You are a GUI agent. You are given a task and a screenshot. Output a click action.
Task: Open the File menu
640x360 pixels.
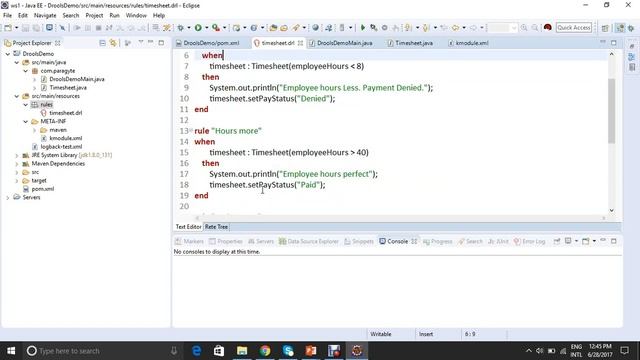pyautogui.click(x=7, y=16)
